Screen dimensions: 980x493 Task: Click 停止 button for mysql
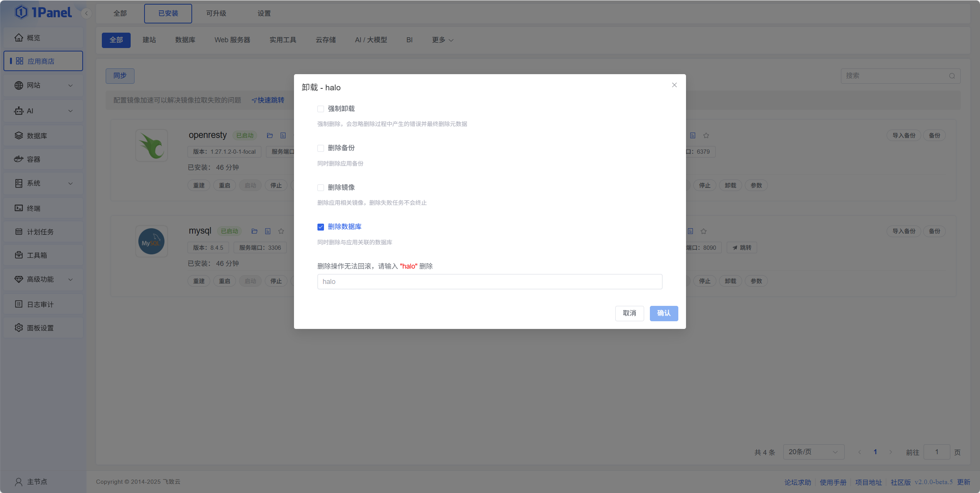pos(276,281)
